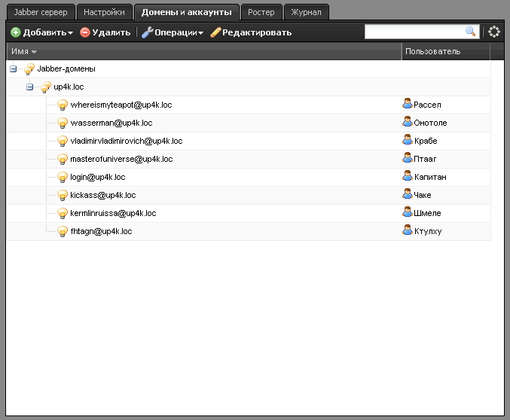Open the Добавить dropdown menu
The width and height of the screenshot is (510, 420).
tap(42, 32)
